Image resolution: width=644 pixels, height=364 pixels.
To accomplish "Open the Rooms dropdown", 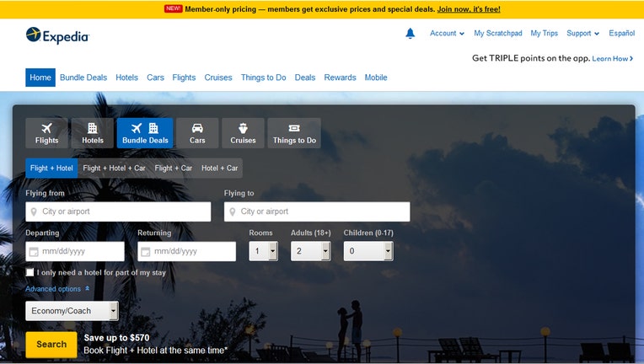I will pyautogui.click(x=263, y=251).
